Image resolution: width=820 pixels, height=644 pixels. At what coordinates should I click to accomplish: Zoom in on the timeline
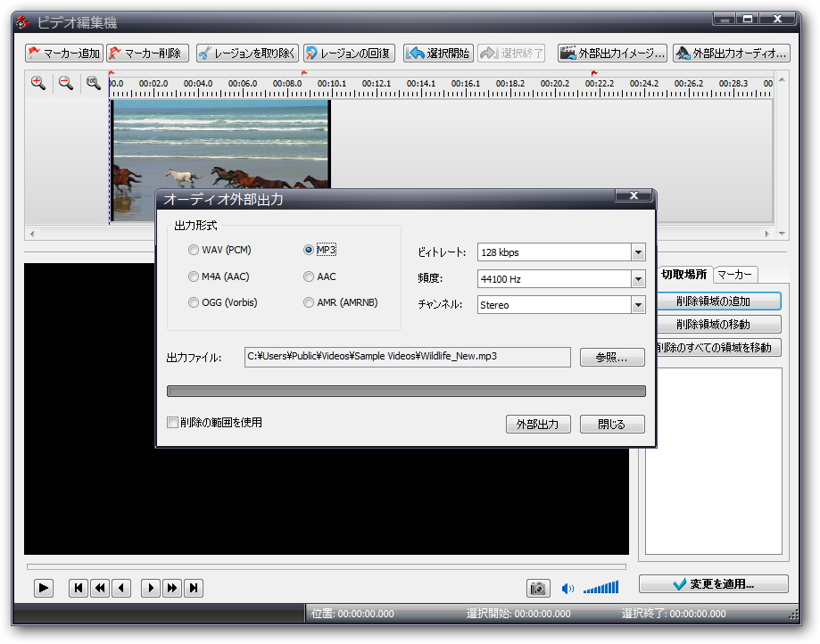tap(38, 83)
